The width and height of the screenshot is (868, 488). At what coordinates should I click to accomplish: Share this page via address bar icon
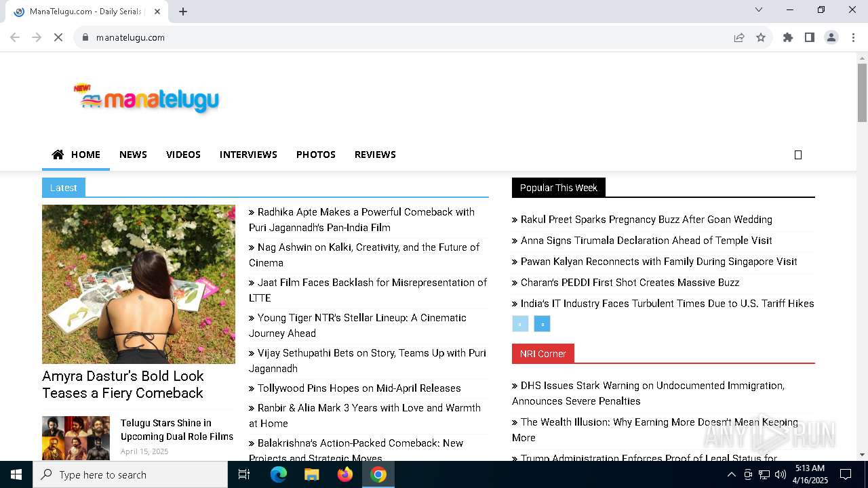click(739, 37)
